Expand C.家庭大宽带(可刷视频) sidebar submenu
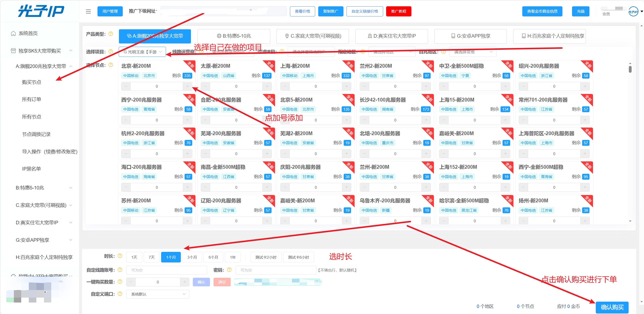This screenshot has width=644, height=314. tap(71, 205)
